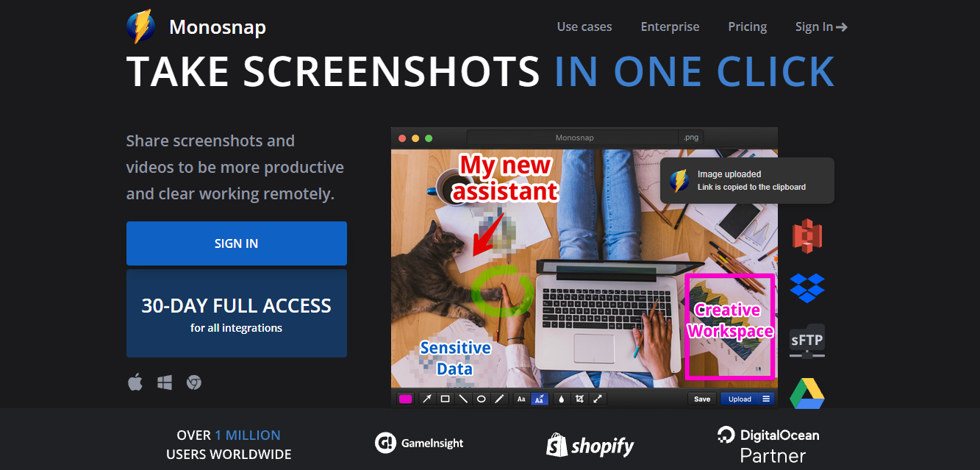
Task: Choose the ellipse shape tool
Action: 481,399
